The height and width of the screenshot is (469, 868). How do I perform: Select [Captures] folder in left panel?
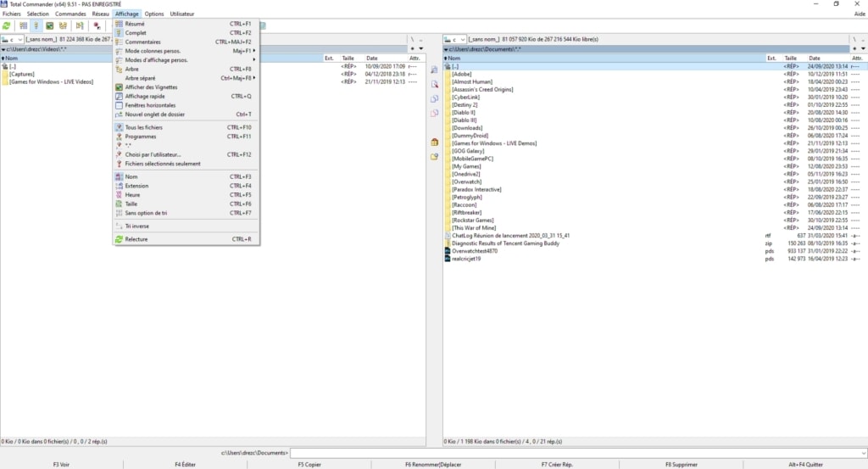tap(21, 74)
